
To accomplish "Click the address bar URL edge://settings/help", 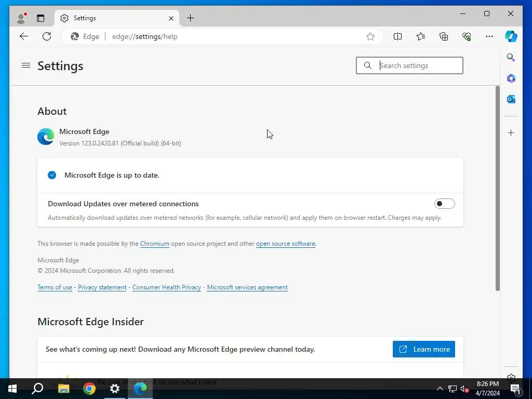I will pyautogui.click(x=145, y=37).
